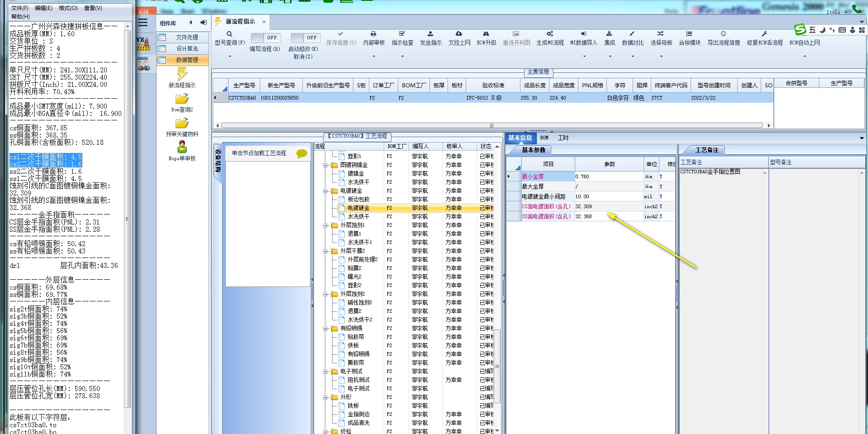Click the 设计算法 sidebar button
The height and width of the screenshot is (434, 868).
tap(183, 49)
